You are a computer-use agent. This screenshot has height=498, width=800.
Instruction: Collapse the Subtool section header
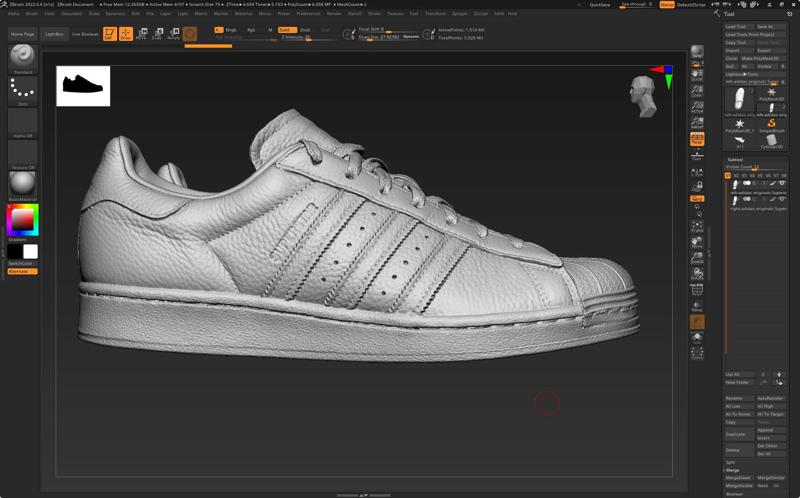735,160
